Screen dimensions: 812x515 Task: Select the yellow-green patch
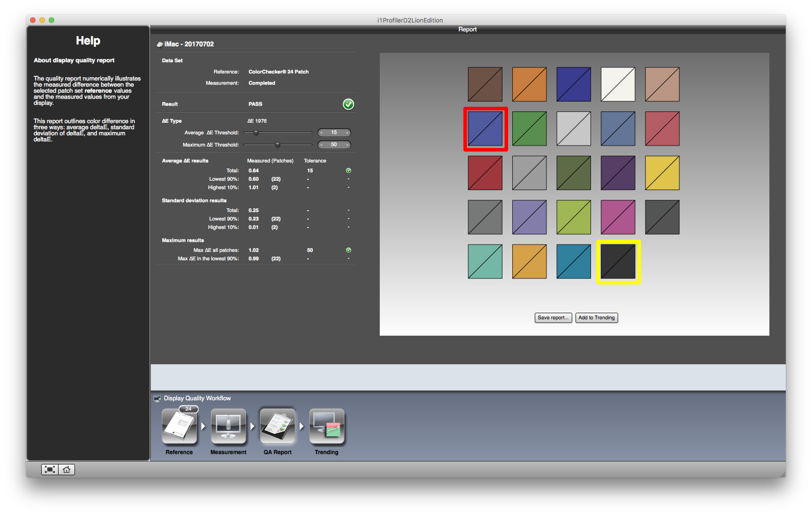click(573, 217)
